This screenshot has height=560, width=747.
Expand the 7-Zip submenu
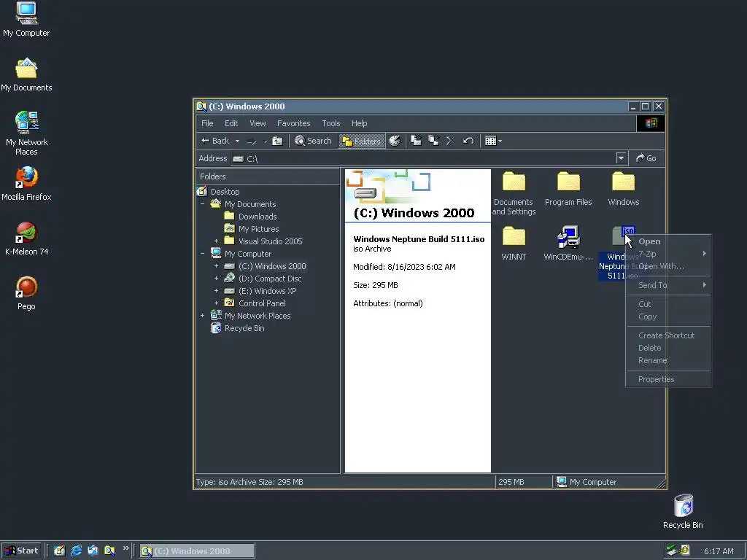point(668,254)
